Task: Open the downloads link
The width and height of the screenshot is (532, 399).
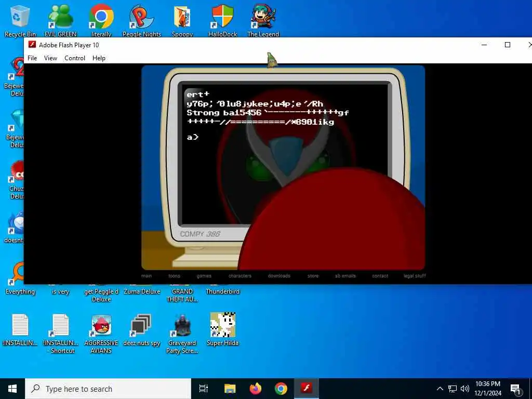Action: point(279,276)
